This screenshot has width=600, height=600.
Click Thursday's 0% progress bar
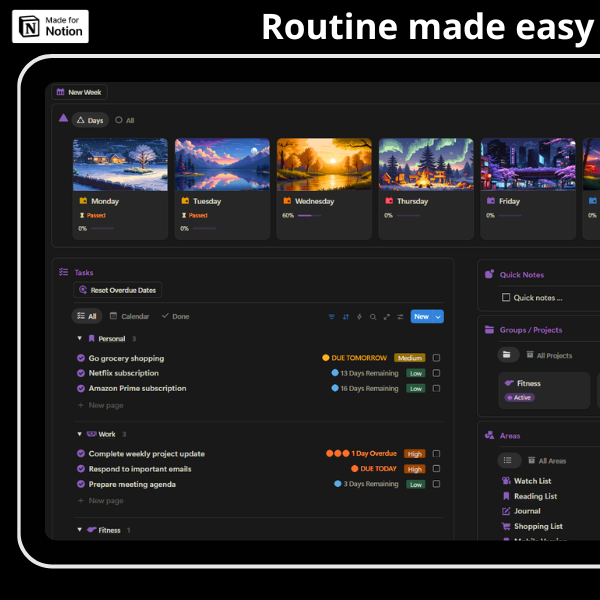pos(408,215)
